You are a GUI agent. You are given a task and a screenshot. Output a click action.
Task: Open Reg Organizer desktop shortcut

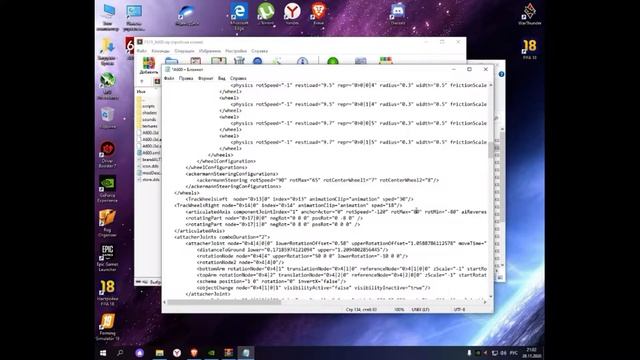[107, 223]
